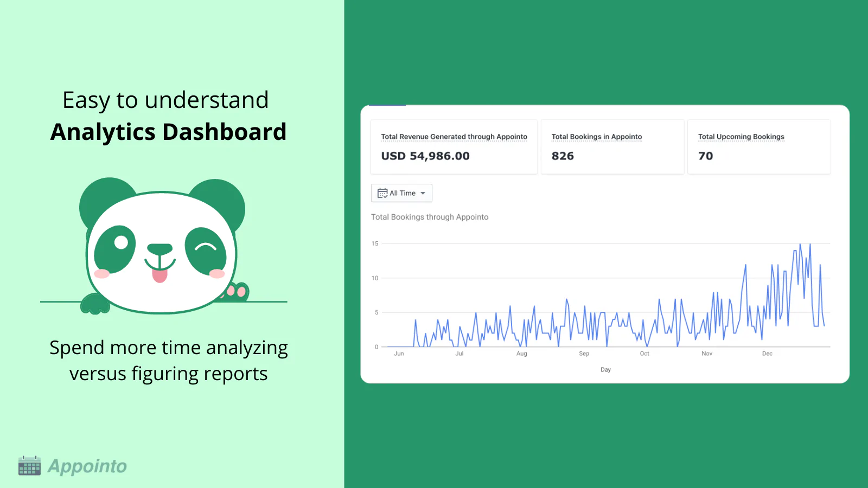This screenshot has width=868, height=488.
Task: Click the Total Bookings through Appointo chart title
Action: point(430,217)
